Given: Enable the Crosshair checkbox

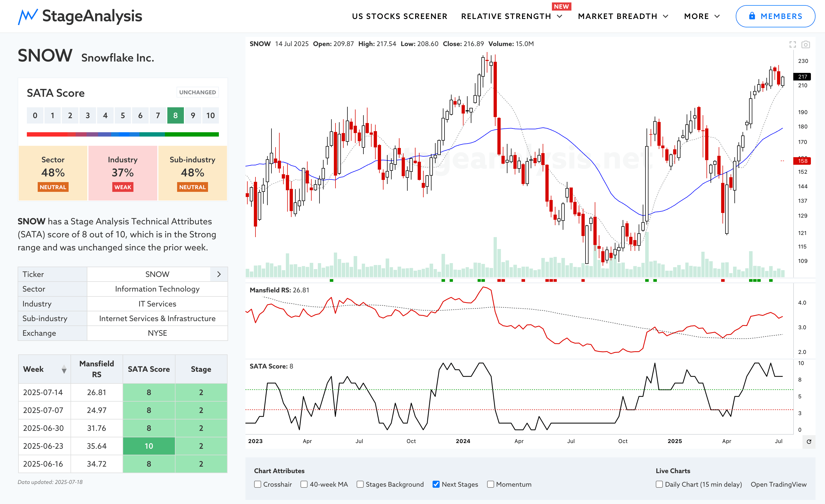Looking at the screenshot, I should 257,484.
